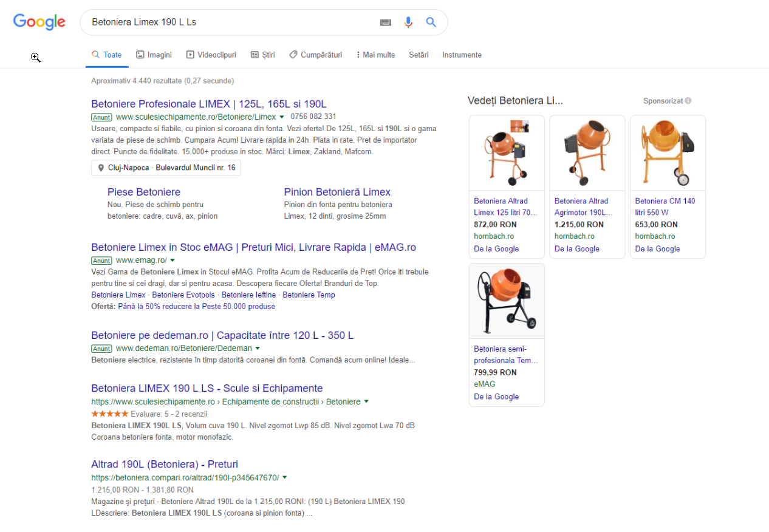
Task: Click the blue search magnifier button
Action: pyautogui.click(x=431, y=22)
